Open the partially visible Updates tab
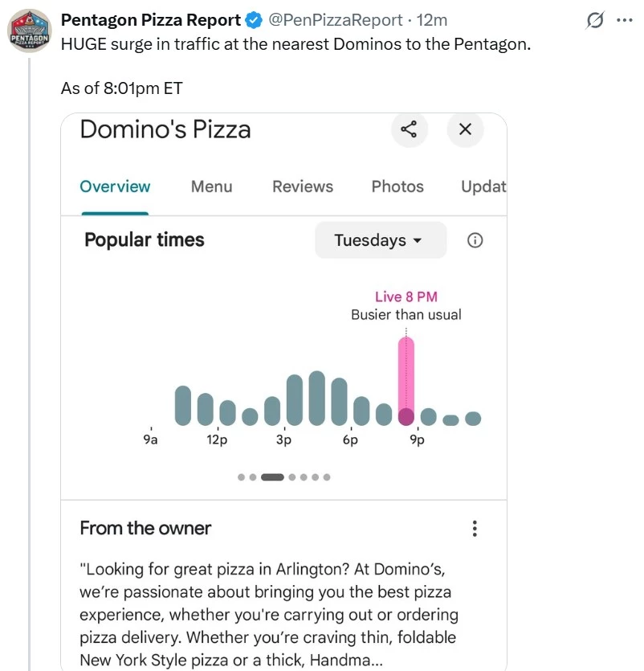Screen dimensions: 644x671 point(483,186)
